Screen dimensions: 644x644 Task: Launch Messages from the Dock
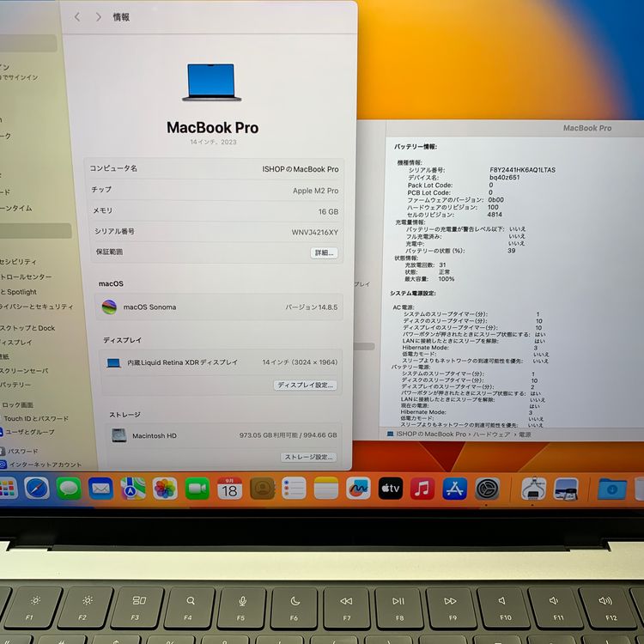click(x=69, y=489)
